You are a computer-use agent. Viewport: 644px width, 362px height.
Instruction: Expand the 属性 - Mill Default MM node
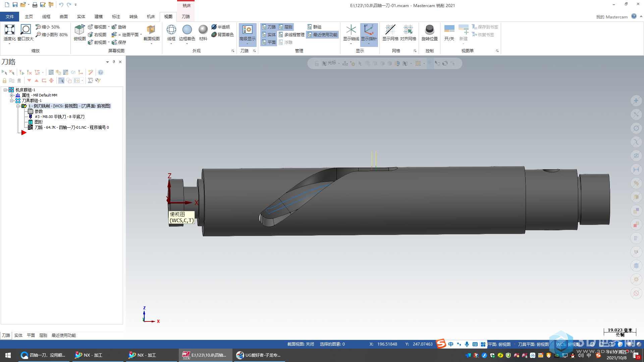point(12,95)
